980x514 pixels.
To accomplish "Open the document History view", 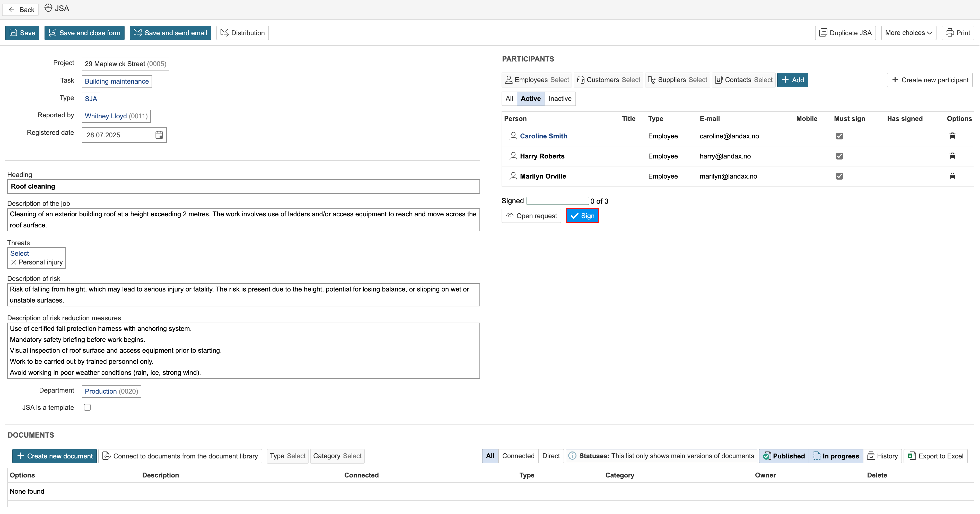I will [883, 456].
